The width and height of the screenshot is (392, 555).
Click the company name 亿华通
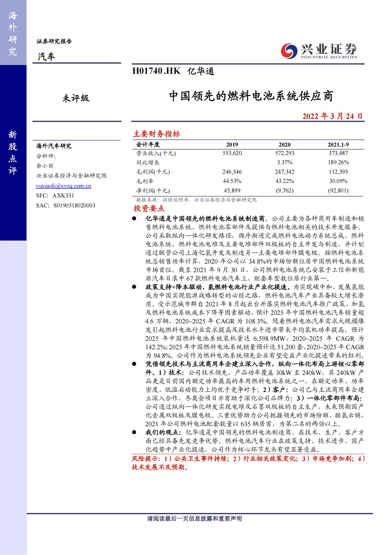pos(201,71)
